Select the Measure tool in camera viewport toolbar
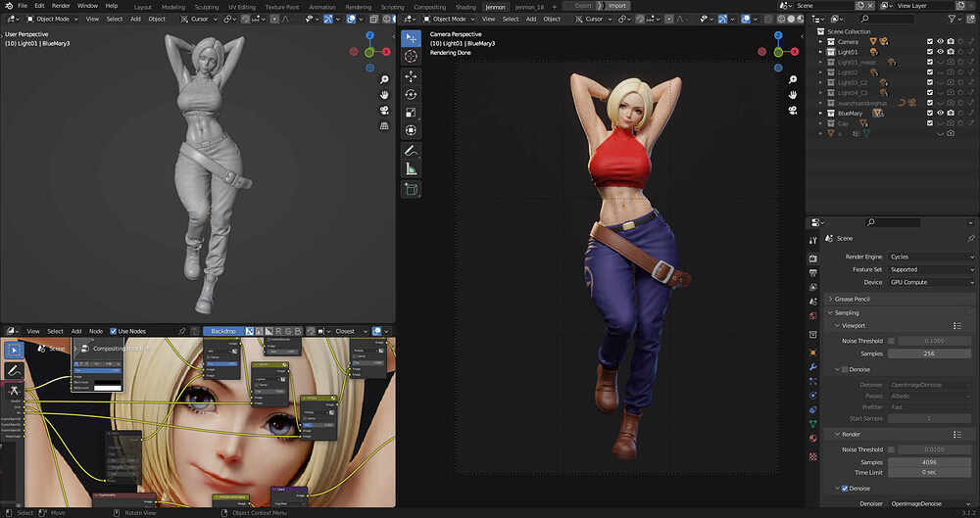The height and width of the screenshot is (518, 980). coord(411,168)
